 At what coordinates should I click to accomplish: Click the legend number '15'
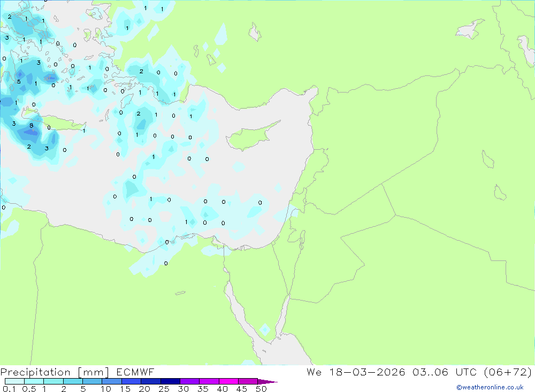125,389
